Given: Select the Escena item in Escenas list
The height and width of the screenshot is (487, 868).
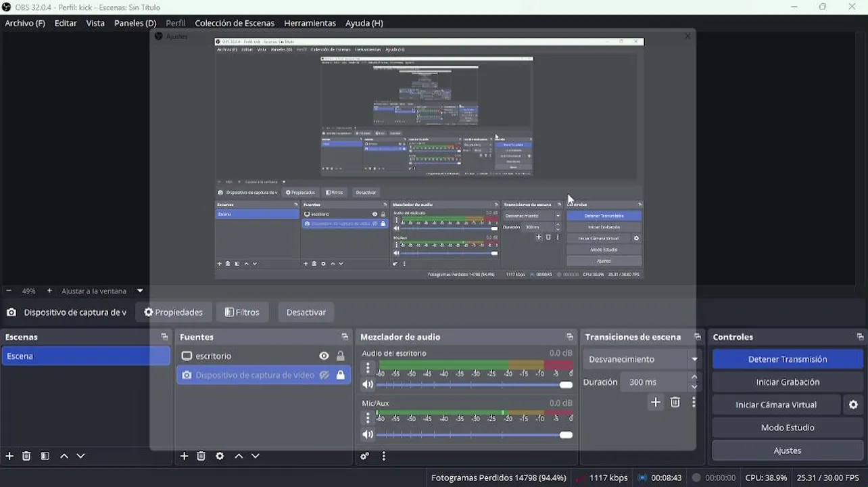Looking at the screenshot, I should coord(86,356).
